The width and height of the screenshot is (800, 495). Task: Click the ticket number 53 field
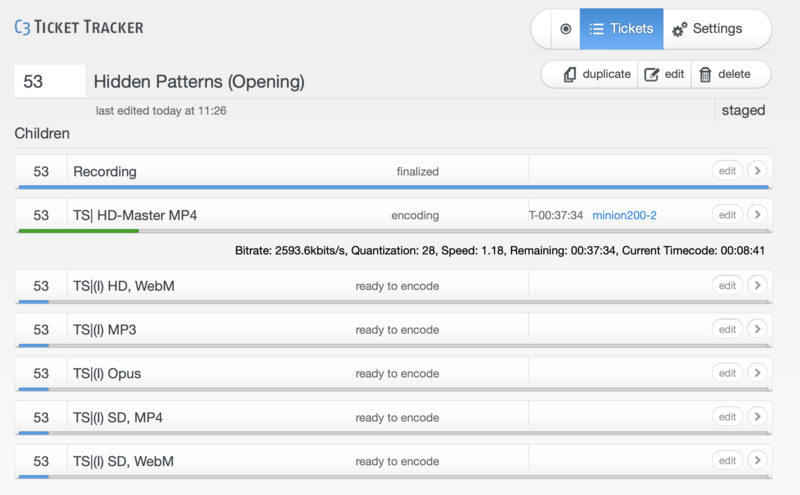pos(50,81)
